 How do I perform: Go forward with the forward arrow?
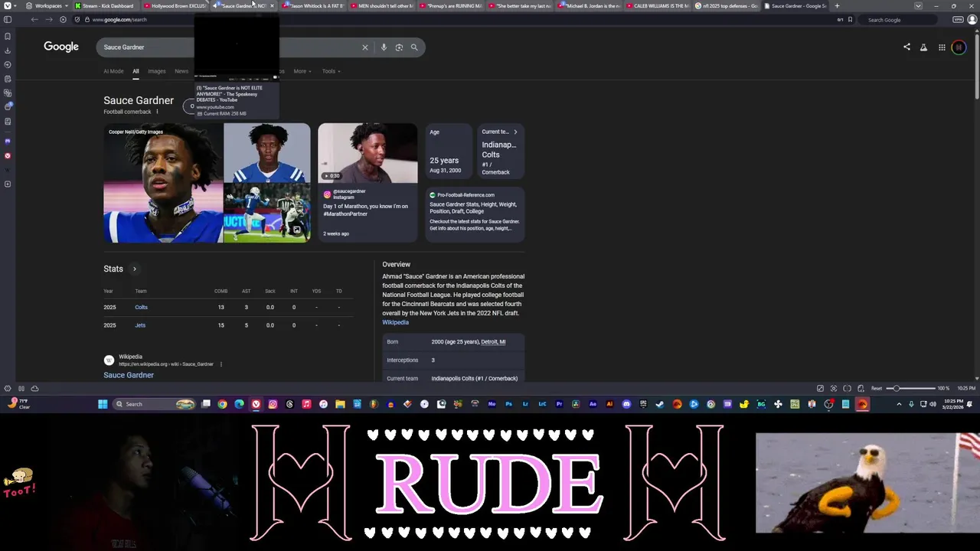tap(49, 19)
